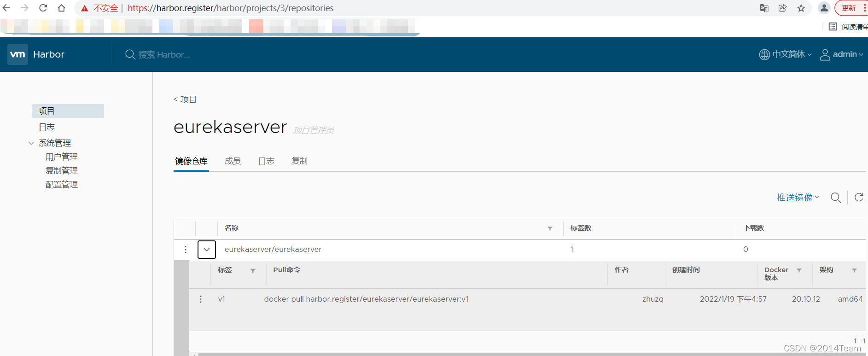Click the 标签 column filter icon
The height and width of the screenshot is (356, 868).
click(x=253, y=271)
